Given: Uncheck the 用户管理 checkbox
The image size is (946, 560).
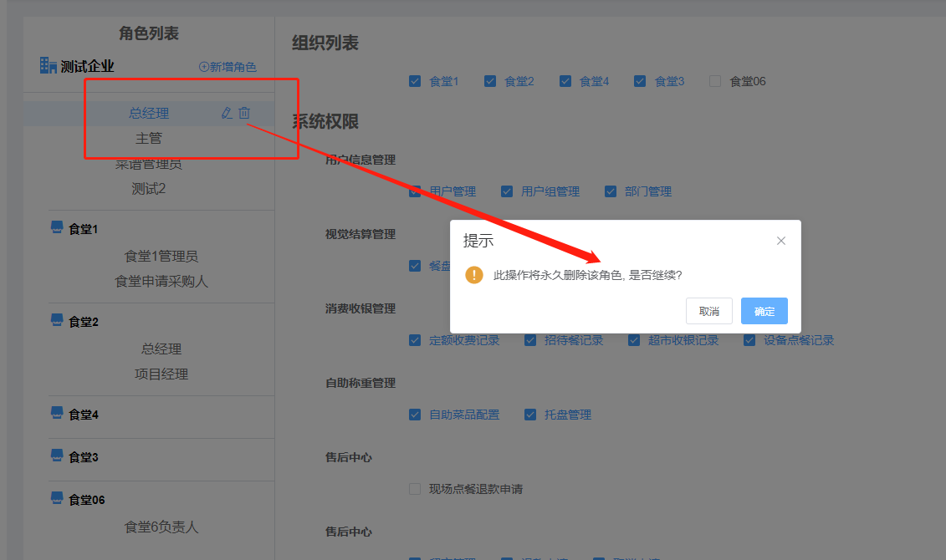Looking at the screenshot, I should [415, 191].
